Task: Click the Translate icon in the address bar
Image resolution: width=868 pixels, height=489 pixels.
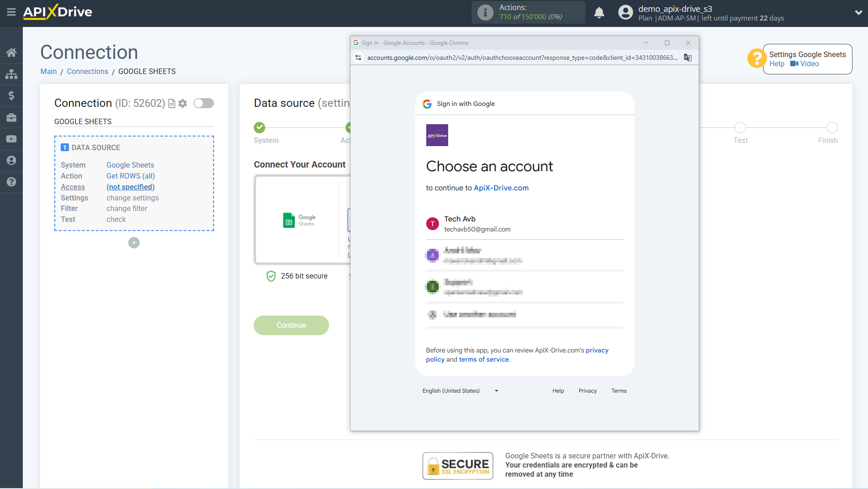Action: point(687,58)
